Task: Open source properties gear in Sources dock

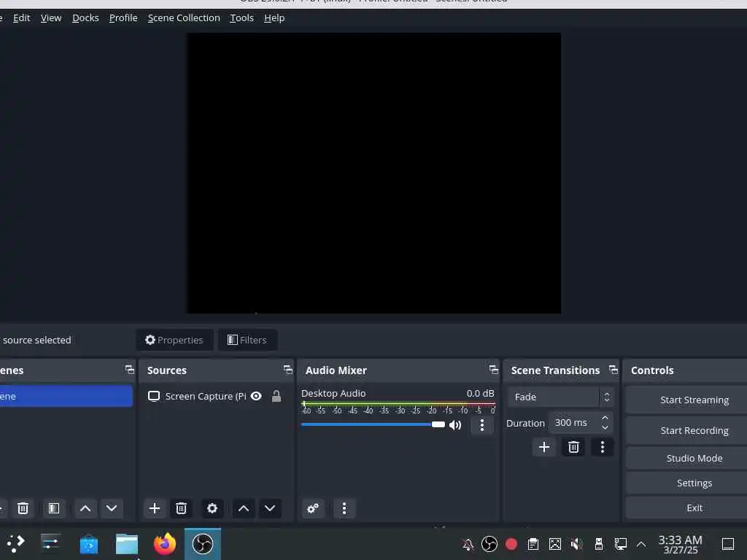Action: 212,508
